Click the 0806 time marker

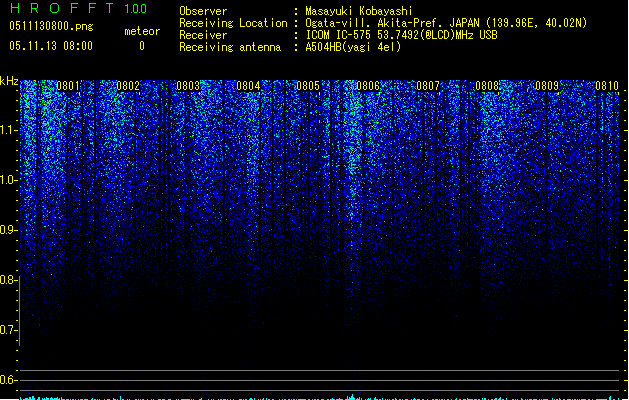[x=368, y=86]
